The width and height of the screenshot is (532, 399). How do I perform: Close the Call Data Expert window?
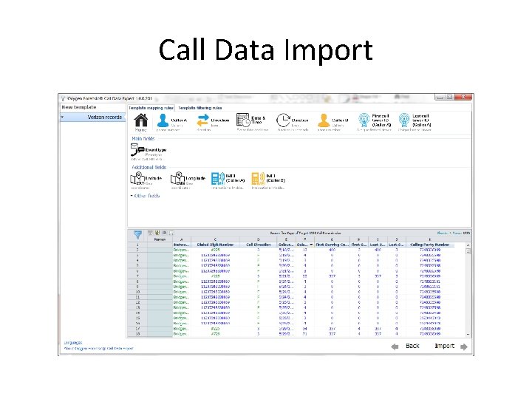pyautogui.click(x=463, y=97)
